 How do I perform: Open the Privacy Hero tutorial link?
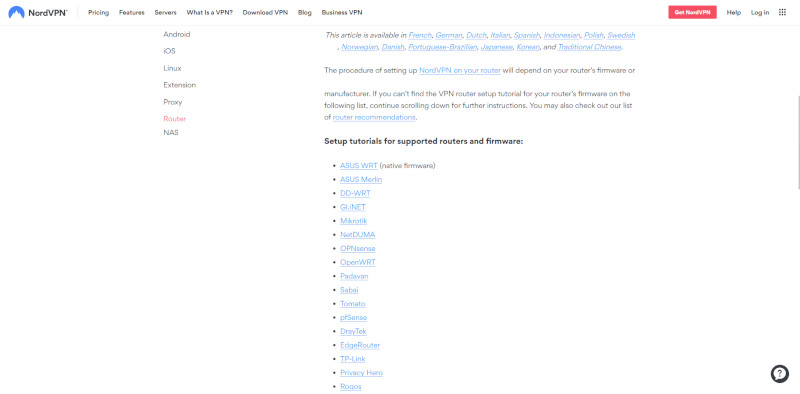[362, 373]
